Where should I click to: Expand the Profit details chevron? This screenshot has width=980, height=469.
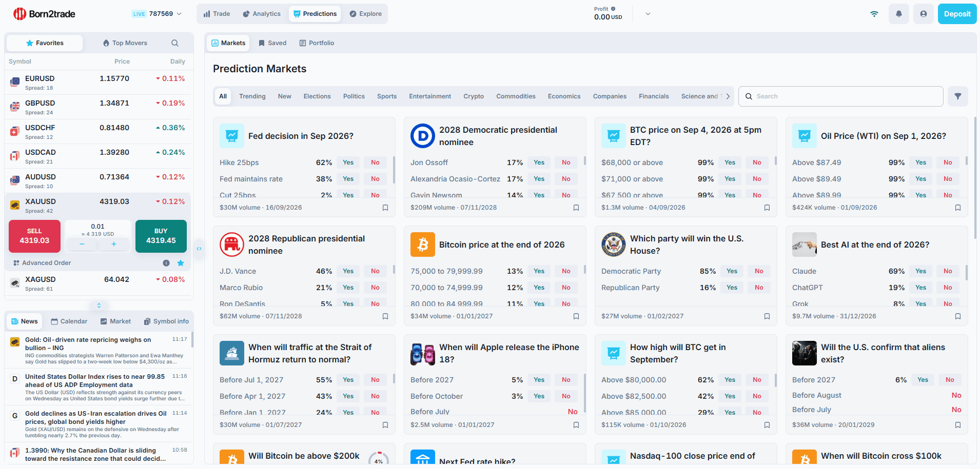click(x=648, y=14)
